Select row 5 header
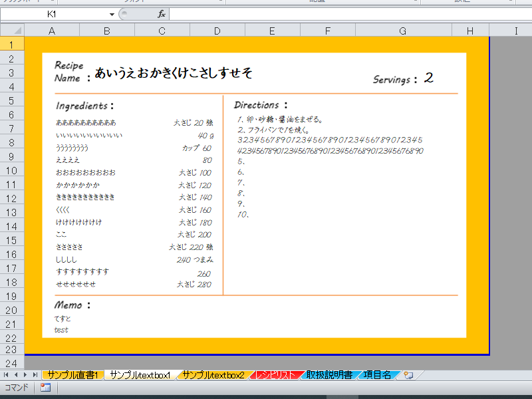This screenshot has height=399, width=532. [x=12, y=100]
